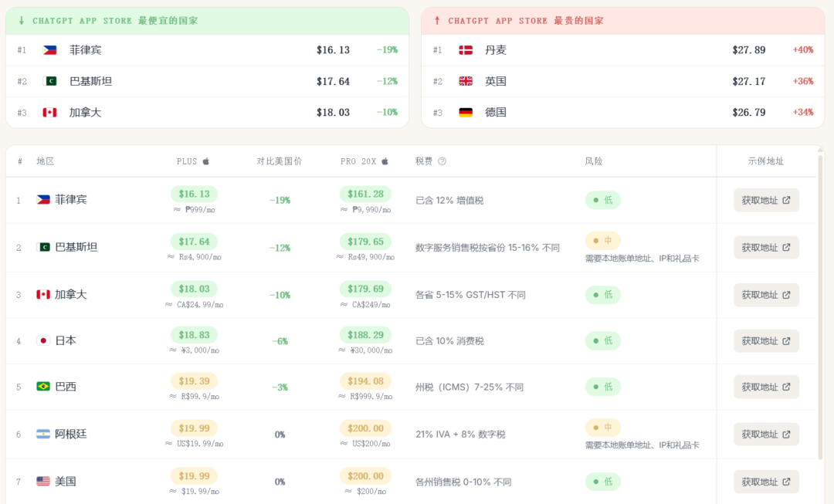Viewport: 834px width, 504px height.
Task: Click 英国 in most expensive countries card
Action: (x=496, y=81)
